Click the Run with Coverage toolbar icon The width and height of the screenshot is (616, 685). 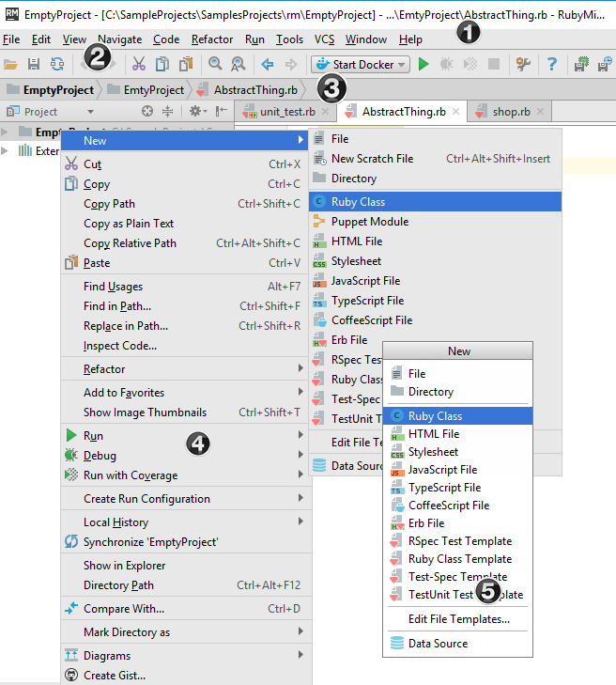point(470,65)
